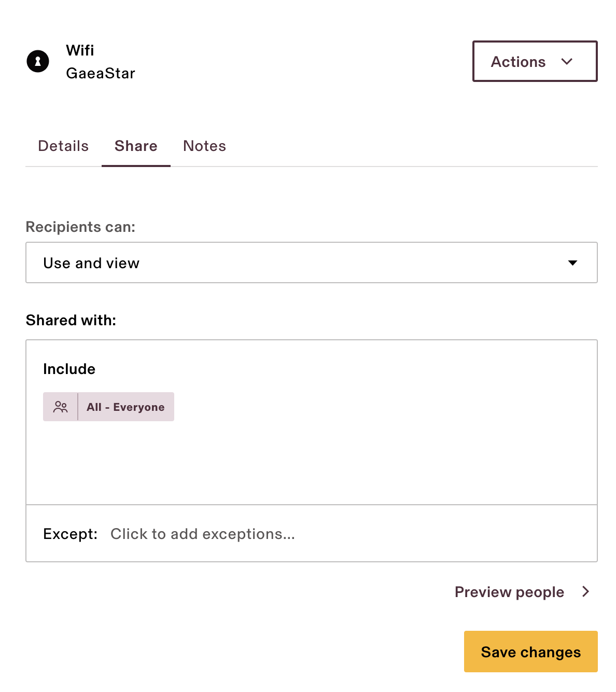Click the GaeaStar subtitle text
Viewport: 616px width, 692px height.
pos(101,74)
